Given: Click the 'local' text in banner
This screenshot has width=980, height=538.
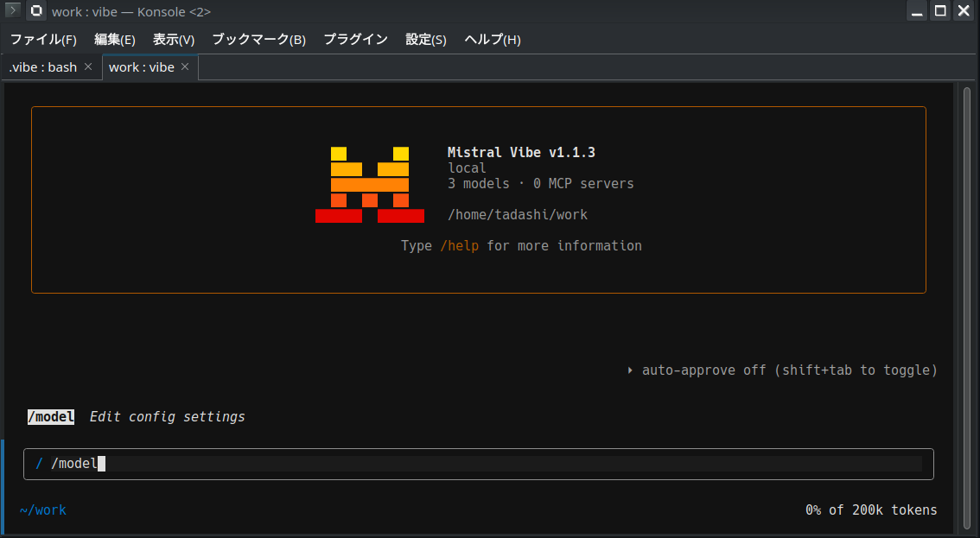Looking at the screenshot, I should point(467,168).
